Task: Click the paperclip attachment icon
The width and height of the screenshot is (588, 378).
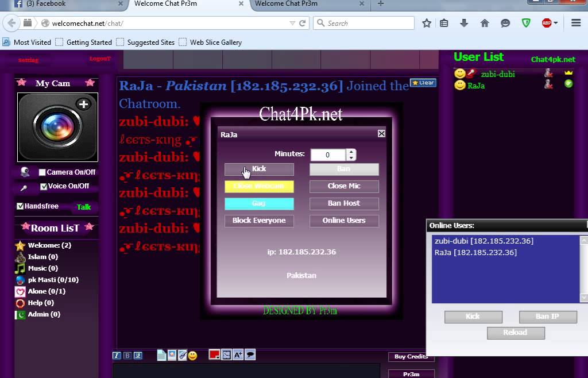Action: coord(182,355)
